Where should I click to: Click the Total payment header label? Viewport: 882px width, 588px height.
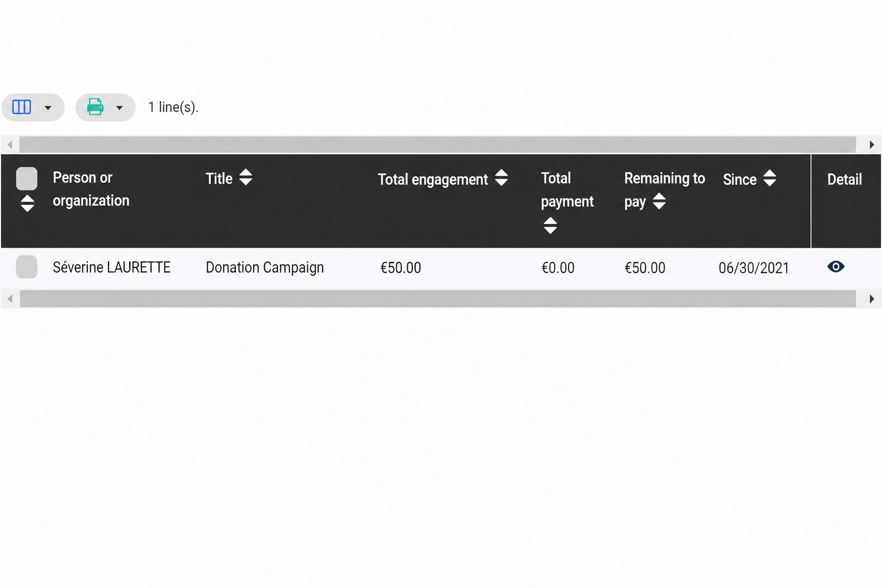click(x=567, y=190)
